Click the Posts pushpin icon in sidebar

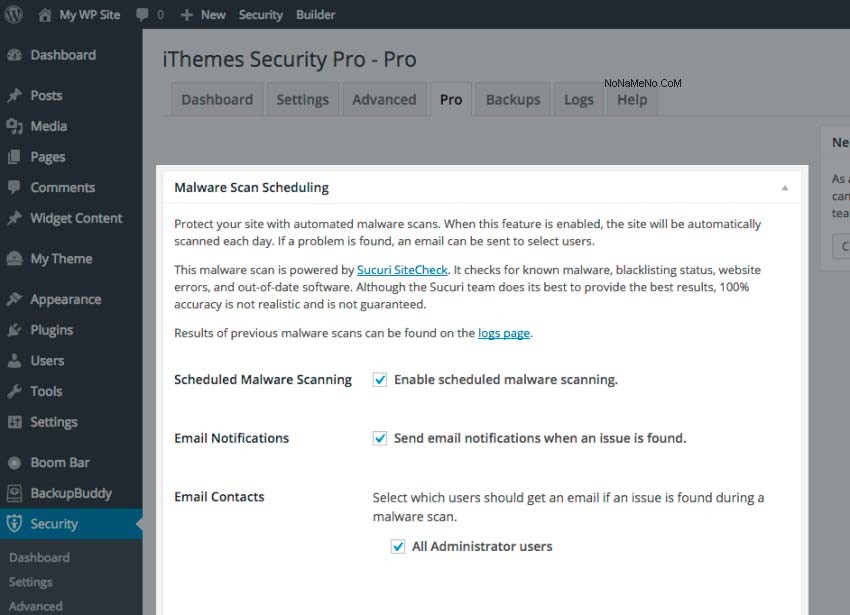pyautogui.click(x=14, y=96)
